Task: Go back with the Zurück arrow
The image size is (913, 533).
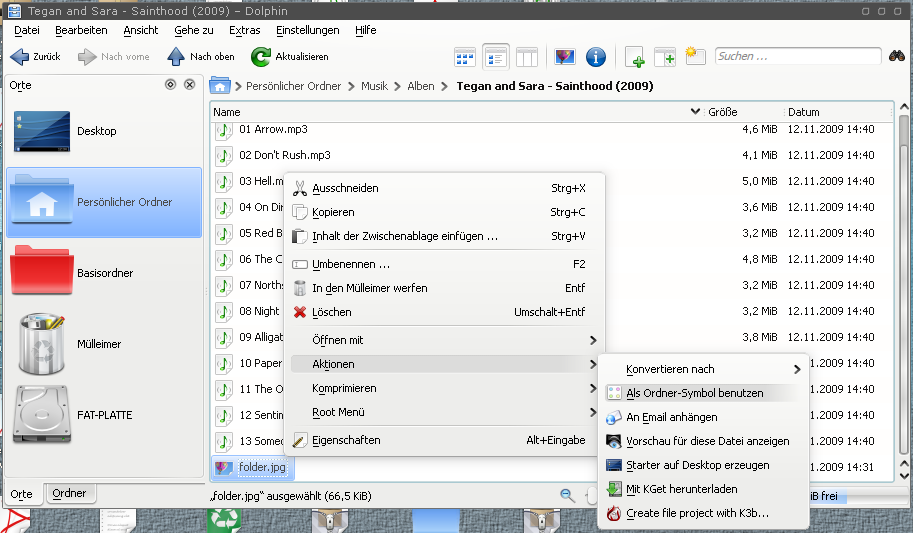Action: tap(35, 57)
